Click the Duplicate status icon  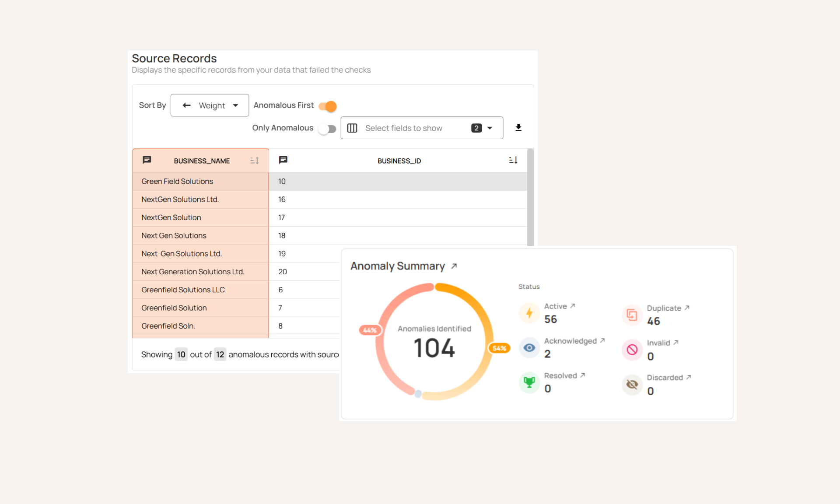tap(632, 315)
